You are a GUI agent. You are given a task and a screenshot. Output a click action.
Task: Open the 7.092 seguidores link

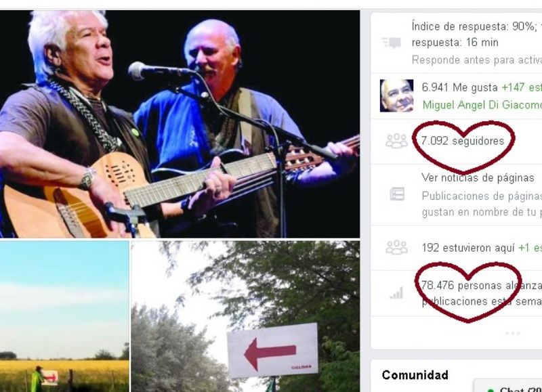click(x=463, y=141)
